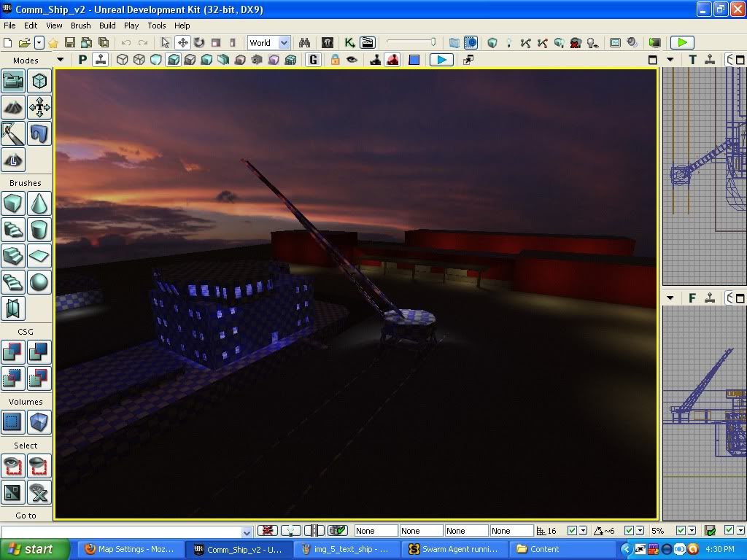This screenshot has width=747, height=560.
Task: Open the View menu
Action: pyautogui.click(x=54, y=26)
